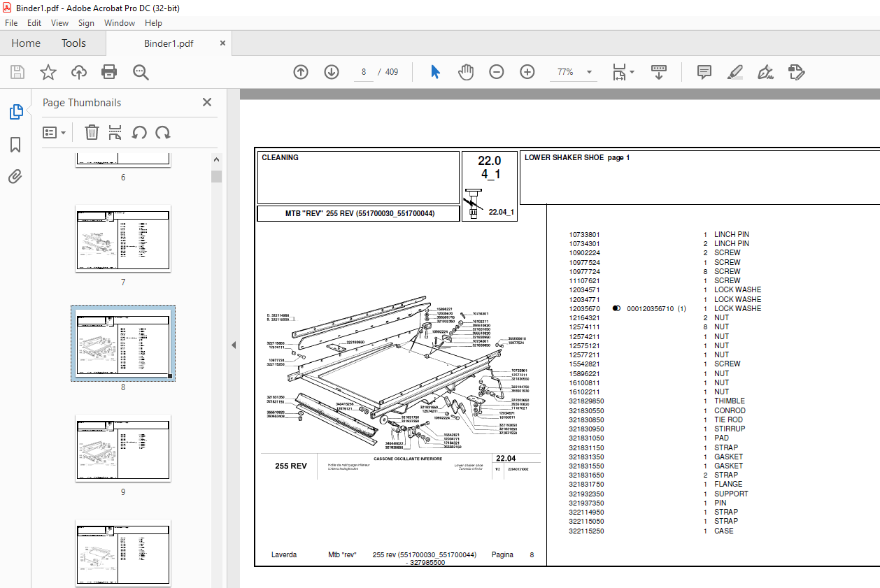Switch to the Home tab

[x=26, y=43]
